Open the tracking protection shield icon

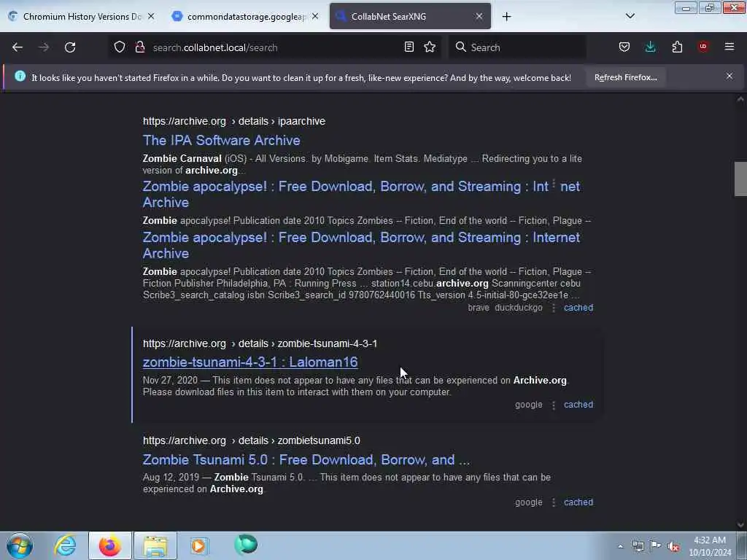click(x=120, y=47)
